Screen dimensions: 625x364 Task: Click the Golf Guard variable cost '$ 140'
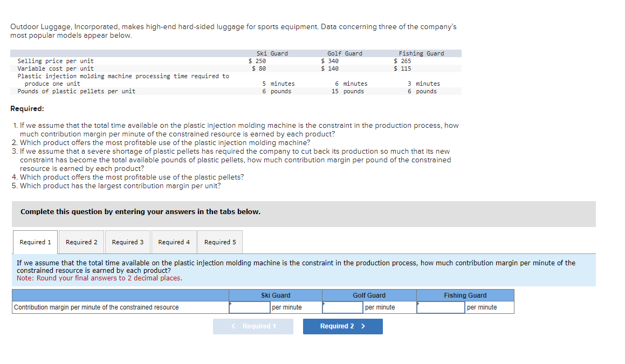pyautogui.click(x=329, y=68)
